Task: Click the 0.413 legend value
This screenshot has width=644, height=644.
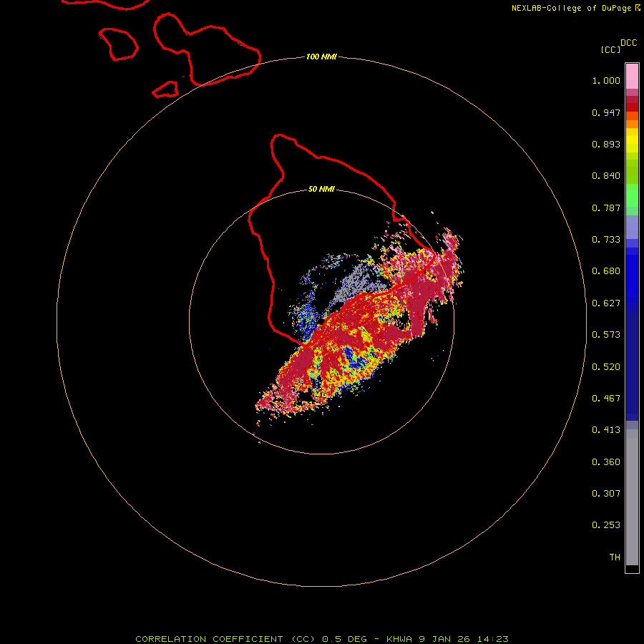Action: [606, 430]
